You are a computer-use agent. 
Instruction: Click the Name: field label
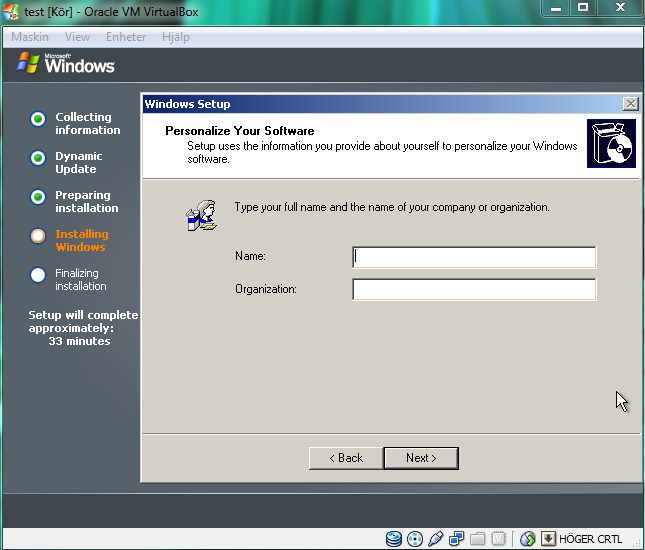(250, 256)
